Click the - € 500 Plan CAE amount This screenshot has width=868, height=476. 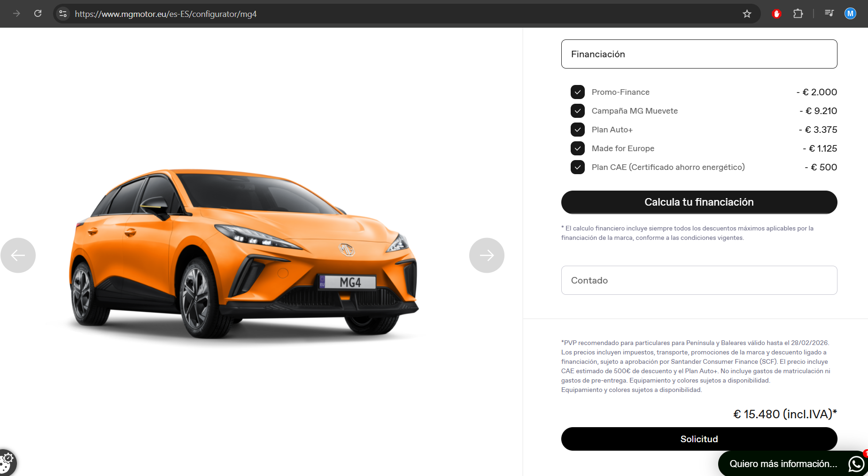(821, 167)
